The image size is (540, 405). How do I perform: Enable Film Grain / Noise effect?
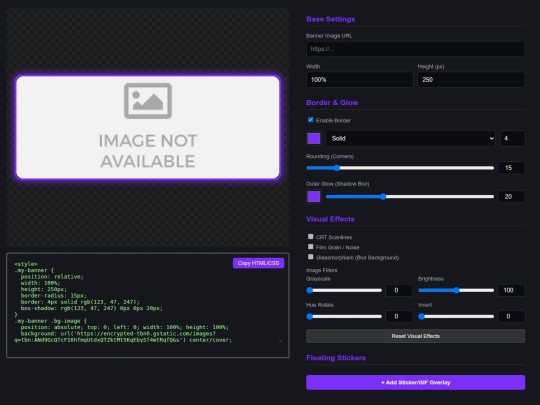pos(311,247)
